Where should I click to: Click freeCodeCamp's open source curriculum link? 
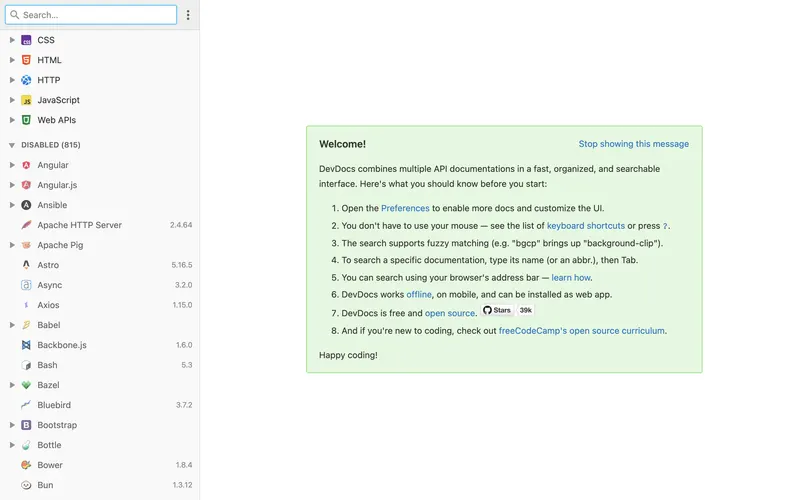582,331
